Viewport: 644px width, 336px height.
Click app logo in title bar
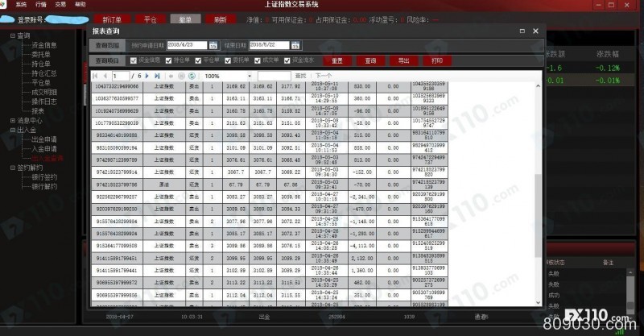pyautogui.click(x=3, y=4)
